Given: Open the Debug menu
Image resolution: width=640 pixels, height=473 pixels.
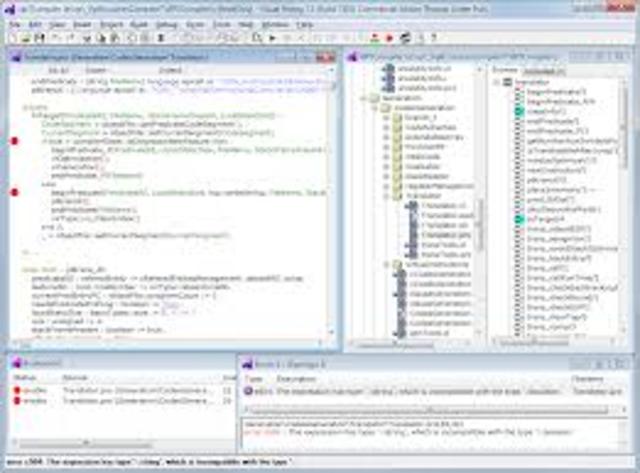Looking at the screenshot, I should coord(167,25).
